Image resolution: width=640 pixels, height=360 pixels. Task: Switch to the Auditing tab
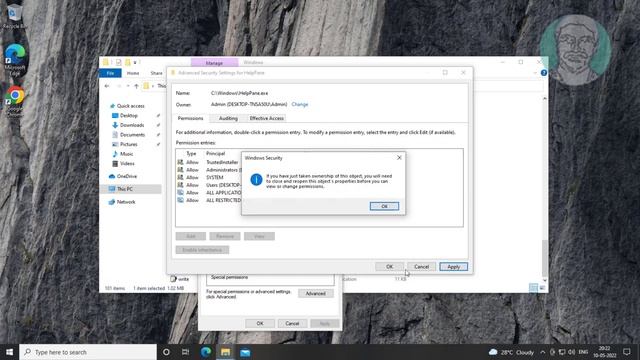click(x=228, y=118)
